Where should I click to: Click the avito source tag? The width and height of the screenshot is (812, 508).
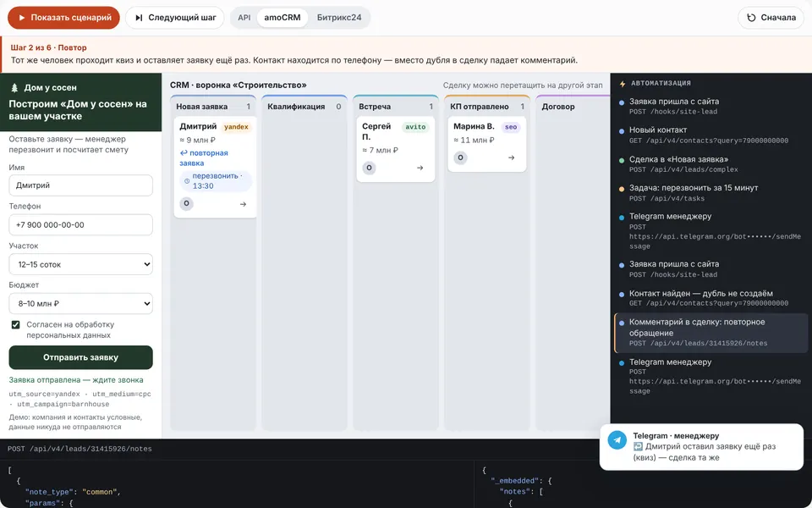coord(415,127)
